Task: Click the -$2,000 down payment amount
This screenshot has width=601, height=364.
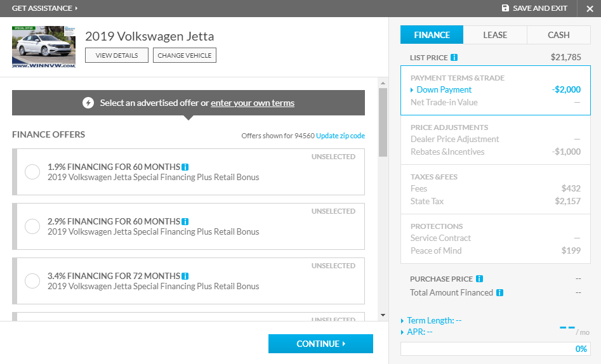Action: (x=566, y=89)
